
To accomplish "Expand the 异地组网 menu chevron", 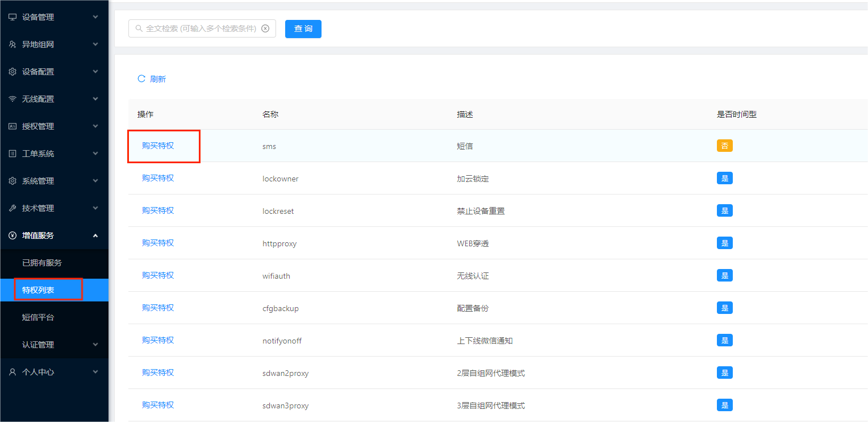I will pos(95,44).
